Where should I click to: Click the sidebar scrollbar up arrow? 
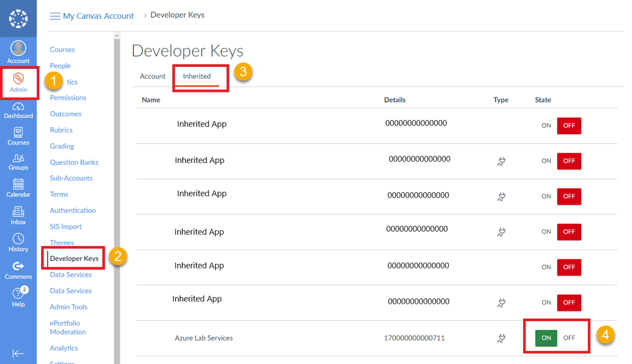pyautogui.click(x=117, y=36)
